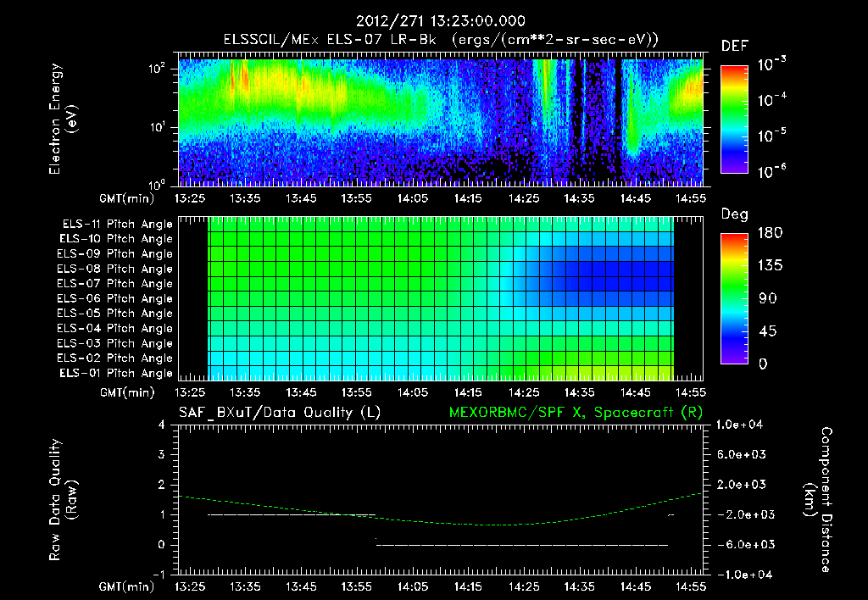Screen dimensions: 868x600
Task: Click the Deg legend label
Action: (734, 214)
